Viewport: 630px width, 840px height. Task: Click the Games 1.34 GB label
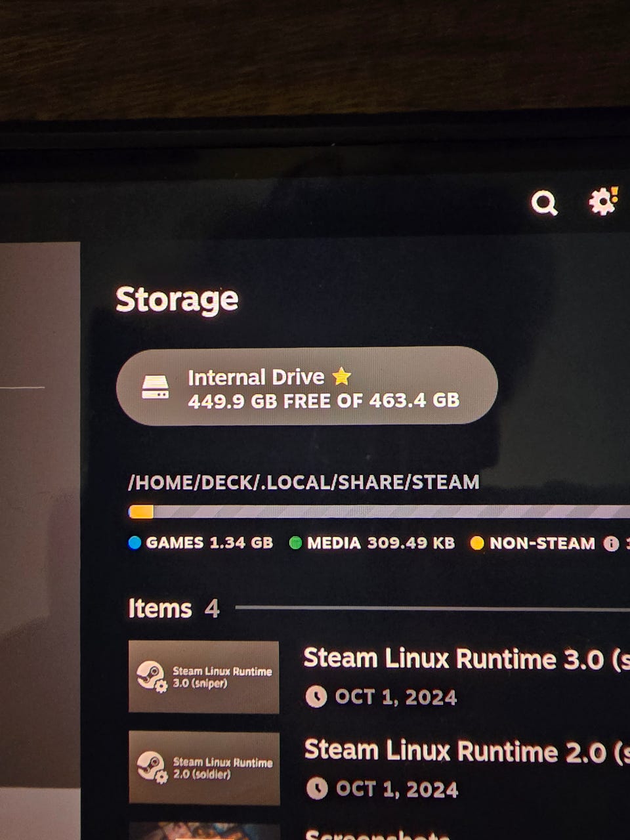[209, 543]
